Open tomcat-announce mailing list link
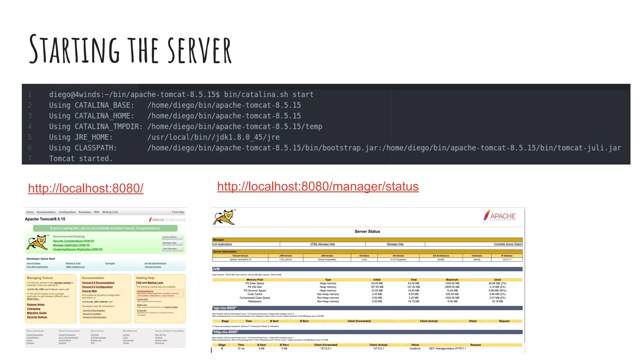The image size is (644, 362). pos(145,291)
